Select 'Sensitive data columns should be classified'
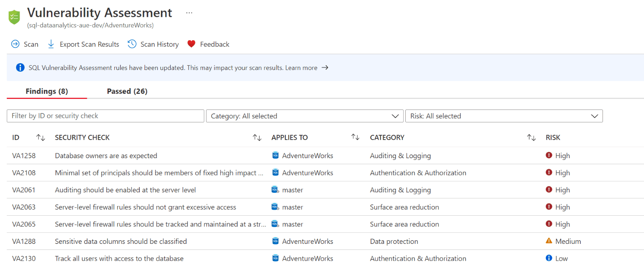This screenshot has height=266, width=644. pyautogui.click(x=121, y=241)
